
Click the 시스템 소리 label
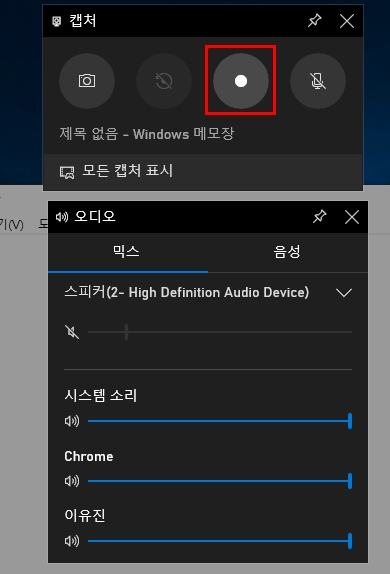pos(100,395)
